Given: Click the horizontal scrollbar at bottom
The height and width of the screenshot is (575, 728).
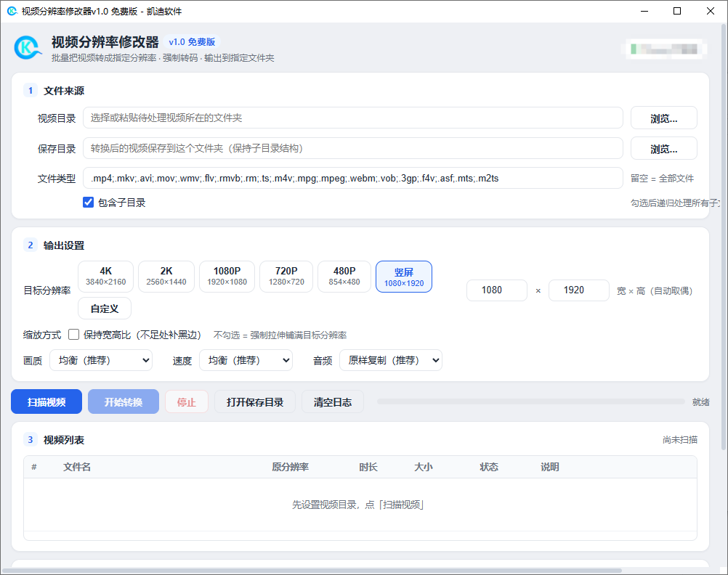Looking at the screenshot, I should click(x=312, y=571).
